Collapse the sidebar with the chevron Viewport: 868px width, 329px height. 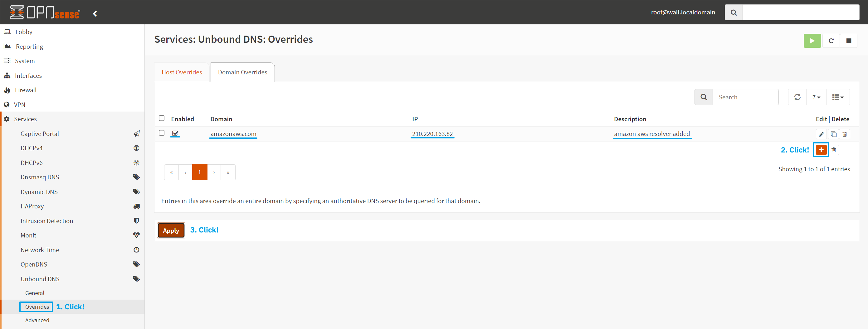point(95,13)
